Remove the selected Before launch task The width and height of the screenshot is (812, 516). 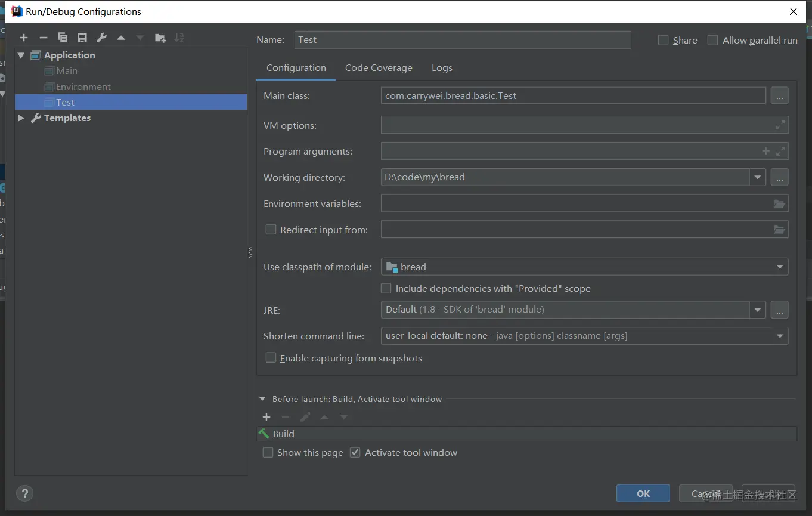286,417
